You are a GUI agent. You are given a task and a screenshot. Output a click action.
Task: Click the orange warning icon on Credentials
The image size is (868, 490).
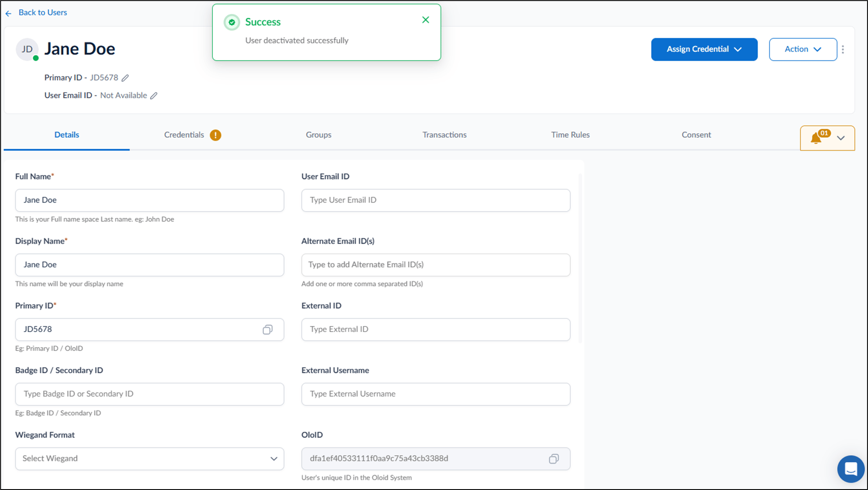coord(215,135)
